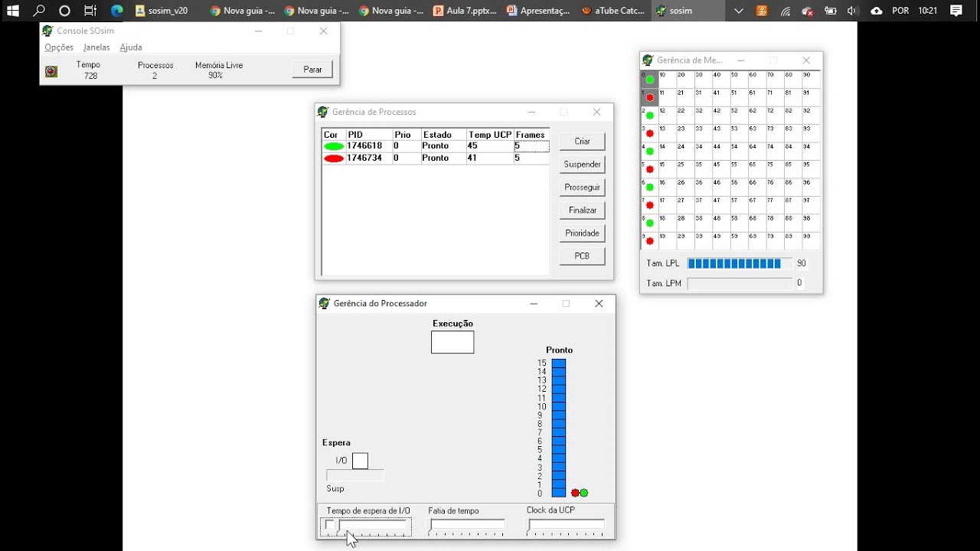Image resolution: width=980 pixels, height=551 pixels.
Task: Click memory frame 0 green marker
Action: [650, 80]
